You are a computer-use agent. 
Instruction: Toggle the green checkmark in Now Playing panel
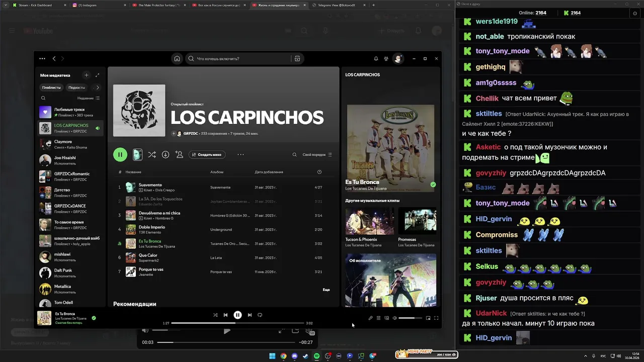coord(433,185)
